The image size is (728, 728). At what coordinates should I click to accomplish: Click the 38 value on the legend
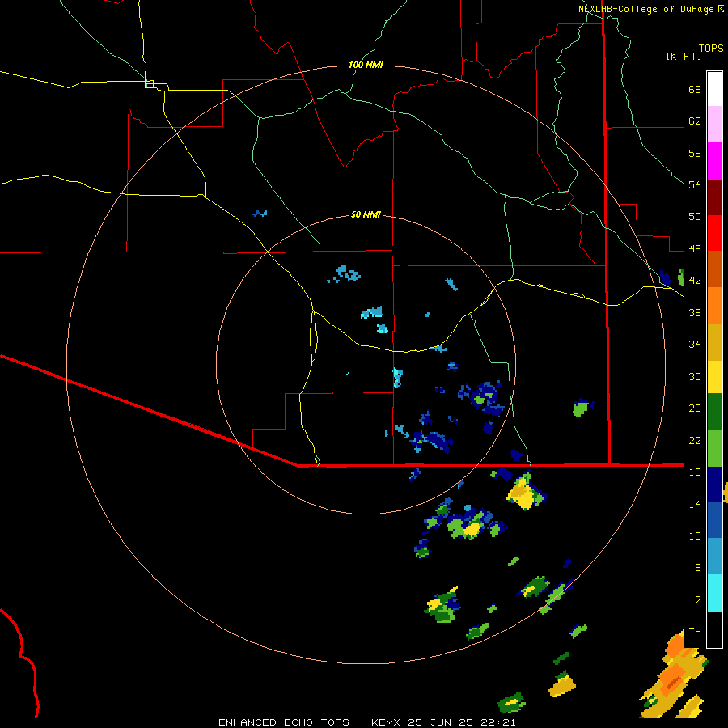click(x=695, y=312)
